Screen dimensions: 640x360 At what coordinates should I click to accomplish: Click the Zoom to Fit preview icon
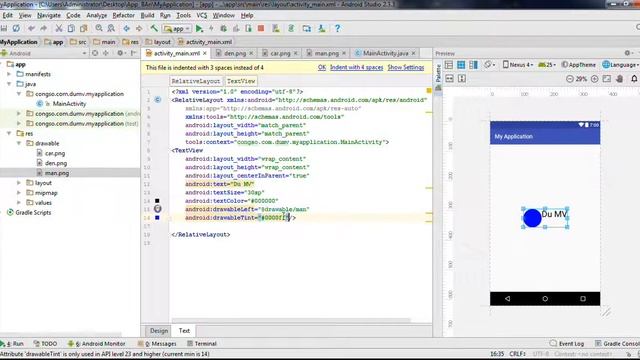607,79
